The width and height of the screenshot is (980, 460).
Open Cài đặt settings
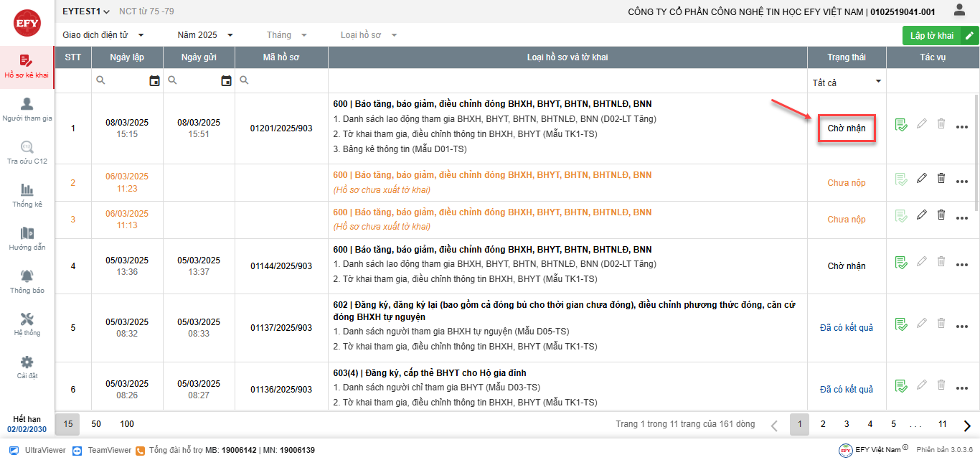(x=27, y=367)
